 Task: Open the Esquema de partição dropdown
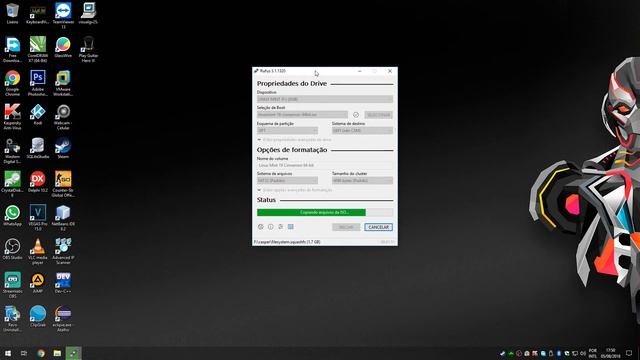pyautogui.click(x=287, y=130)
